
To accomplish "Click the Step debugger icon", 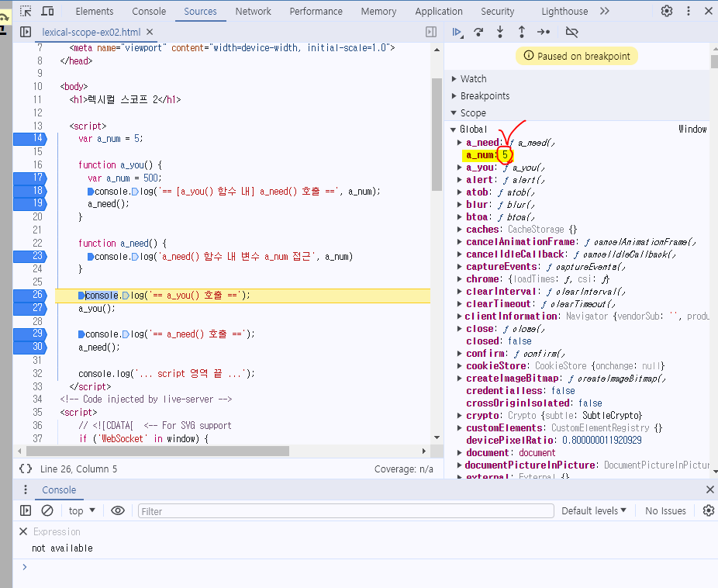I will [x=544, y=32].
